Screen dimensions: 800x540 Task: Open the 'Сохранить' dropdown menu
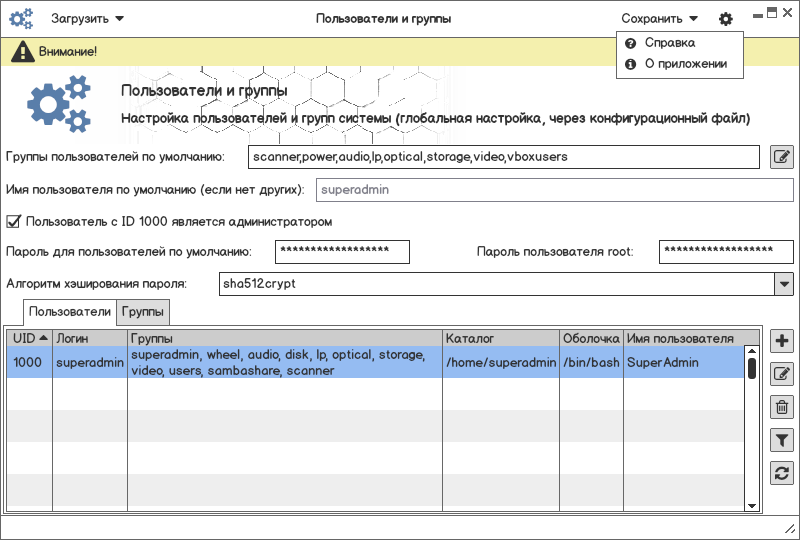(x=659, y=18)
